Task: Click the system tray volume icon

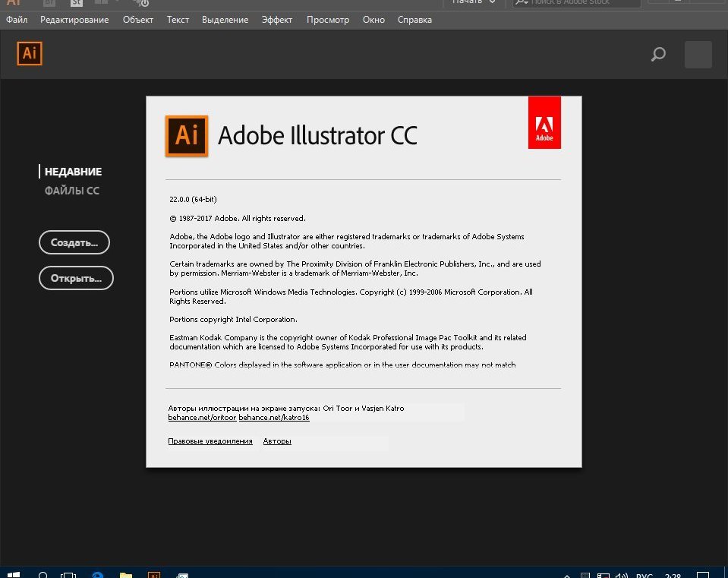Action: point(621,575)
